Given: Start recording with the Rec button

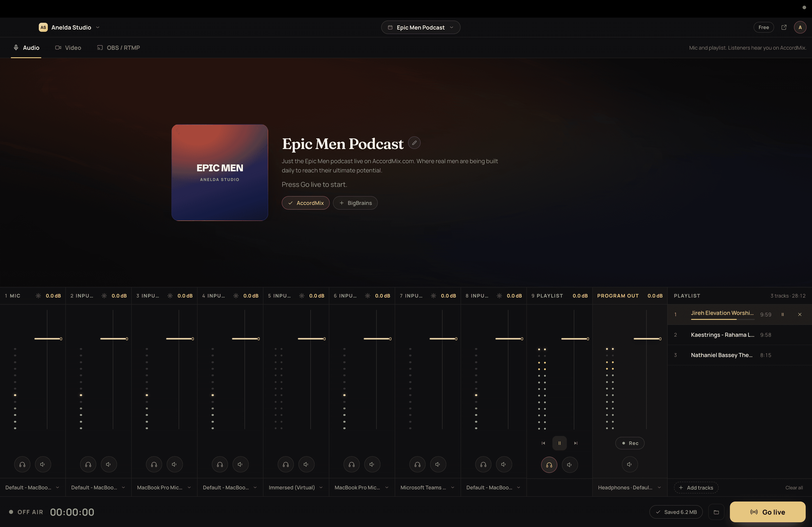Looking at the screenshot, I should (630, 443).
